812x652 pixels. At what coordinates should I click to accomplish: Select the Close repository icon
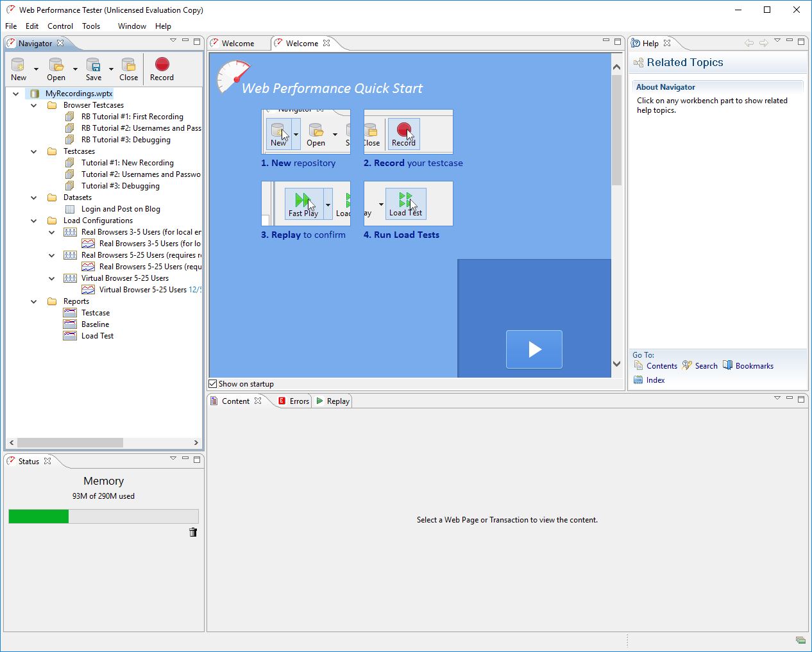(128, 67)
